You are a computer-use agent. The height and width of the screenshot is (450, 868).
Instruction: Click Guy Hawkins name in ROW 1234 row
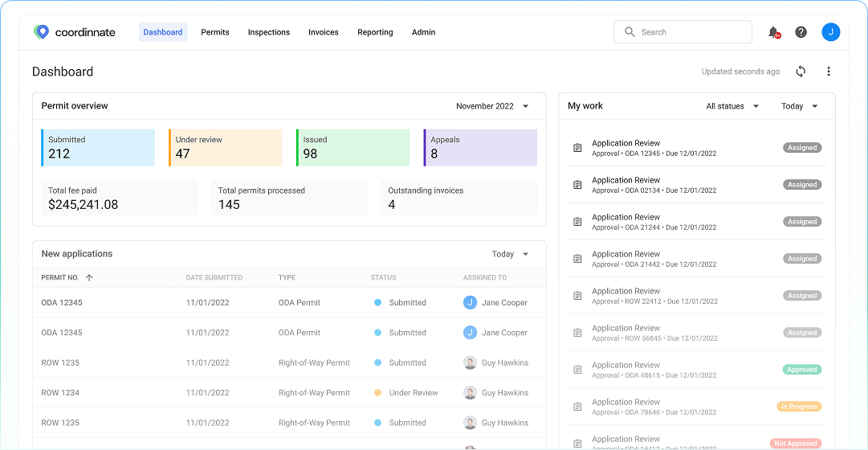click(505, 392)
